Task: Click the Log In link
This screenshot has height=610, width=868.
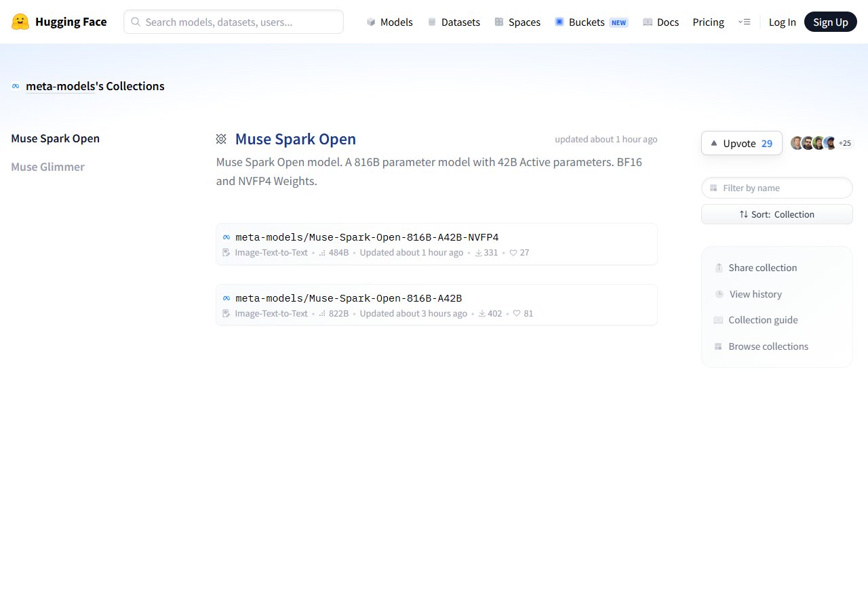Action: point(783,22)
